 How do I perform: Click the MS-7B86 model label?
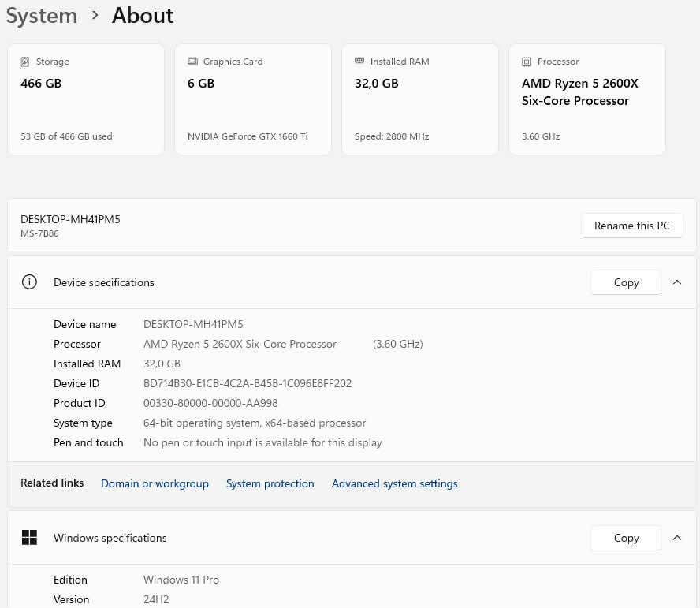pyautogui.click(x=39, y=233)
